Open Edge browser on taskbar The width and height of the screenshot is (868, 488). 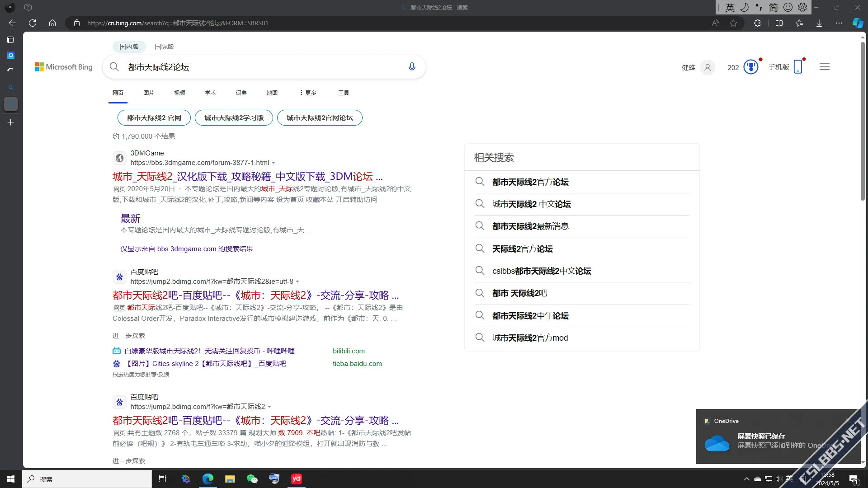[x=208, y=479]
